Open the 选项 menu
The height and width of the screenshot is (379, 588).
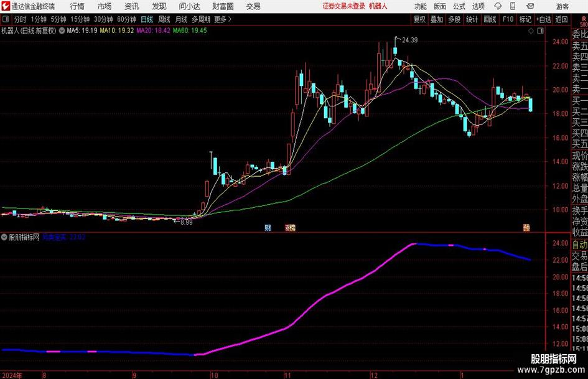tap(478, 6)
